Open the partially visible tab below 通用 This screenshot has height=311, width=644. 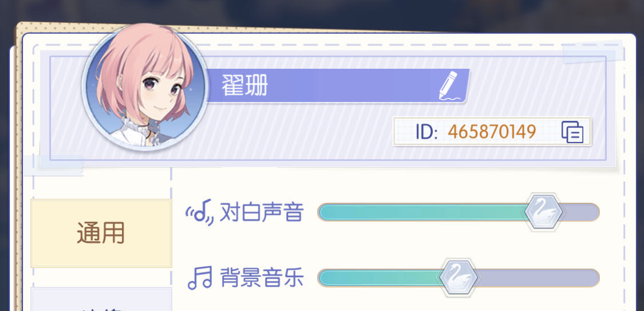[x=101, y=300]
